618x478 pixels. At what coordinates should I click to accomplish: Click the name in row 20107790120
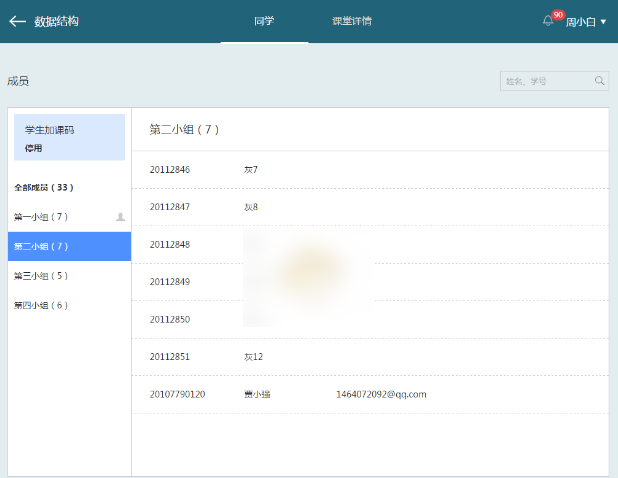point(257,394)
